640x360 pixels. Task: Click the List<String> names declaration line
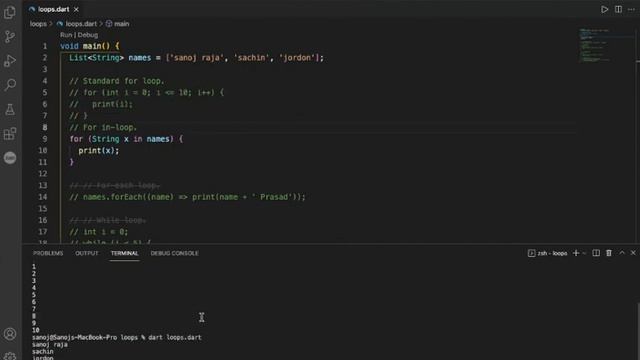pos(196,58)
